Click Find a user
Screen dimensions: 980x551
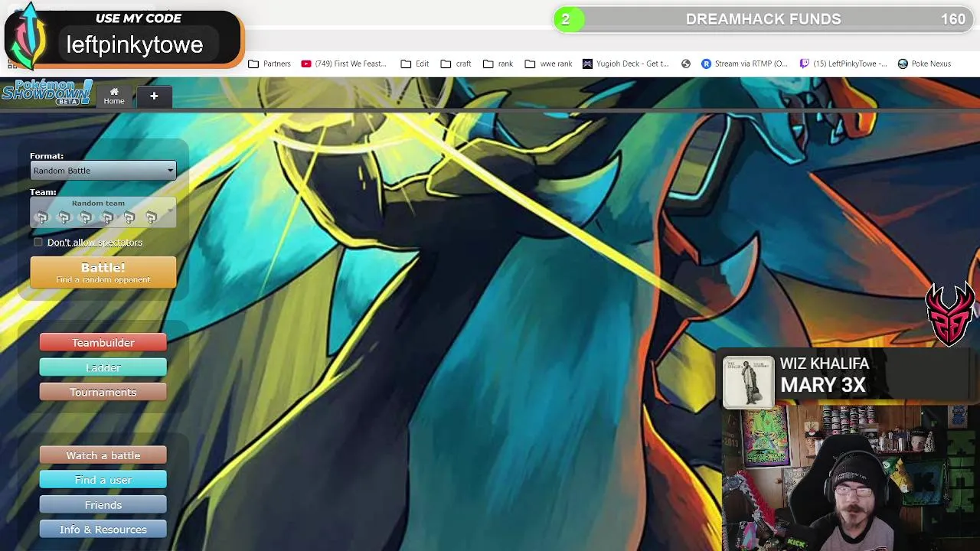tap(103, 480)
